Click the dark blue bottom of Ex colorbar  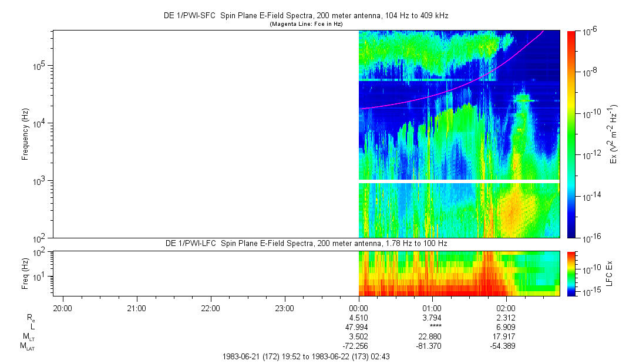(572, 233)
